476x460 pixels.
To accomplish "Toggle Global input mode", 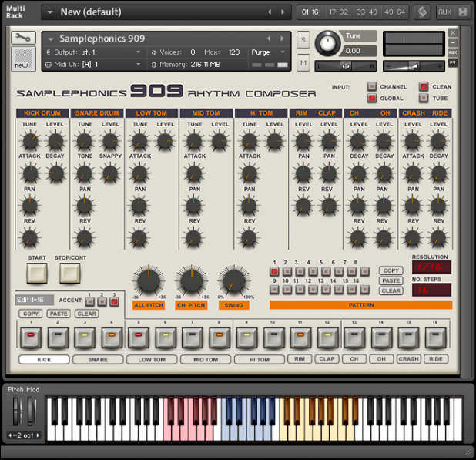I will click(371, 98).
